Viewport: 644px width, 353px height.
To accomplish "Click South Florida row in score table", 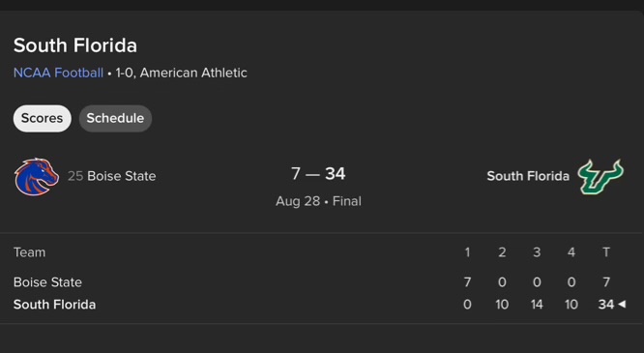I will [x=319, y=305].
